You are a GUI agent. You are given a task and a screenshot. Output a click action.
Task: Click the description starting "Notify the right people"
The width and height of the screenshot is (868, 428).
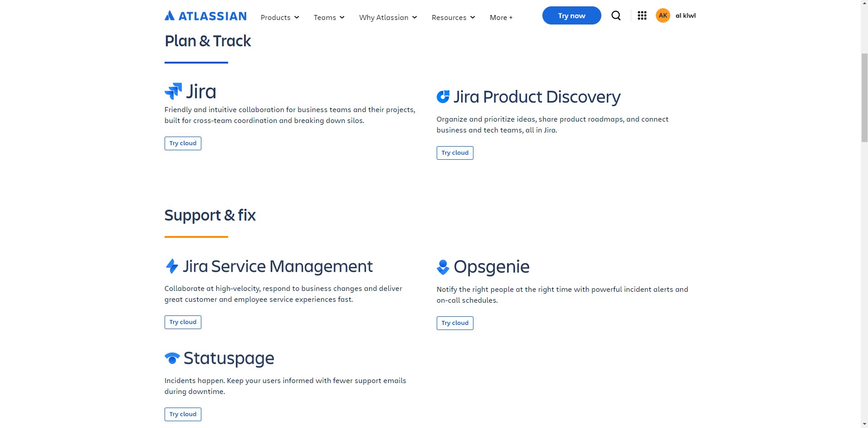[562, 295]
